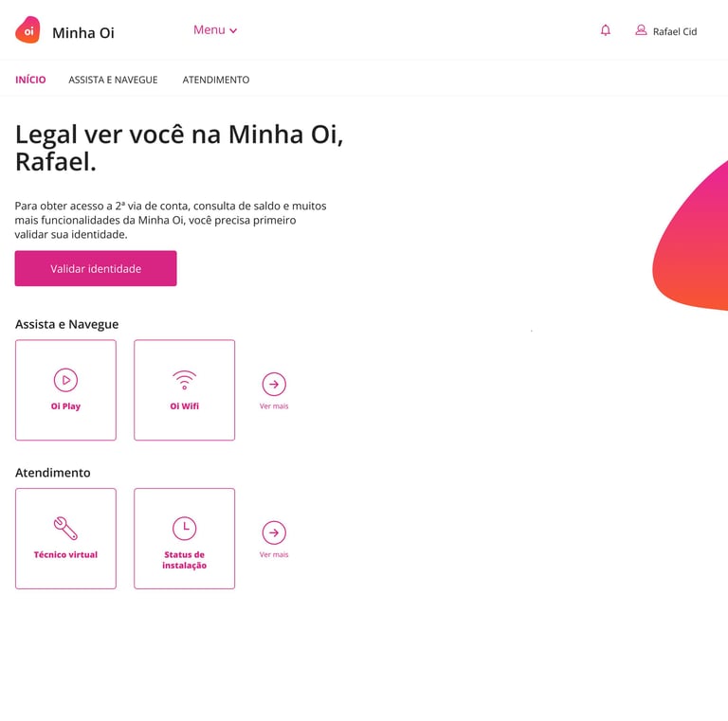Select the ATENDIMENTO tab
728x721 pixels.
pos(216,80)
